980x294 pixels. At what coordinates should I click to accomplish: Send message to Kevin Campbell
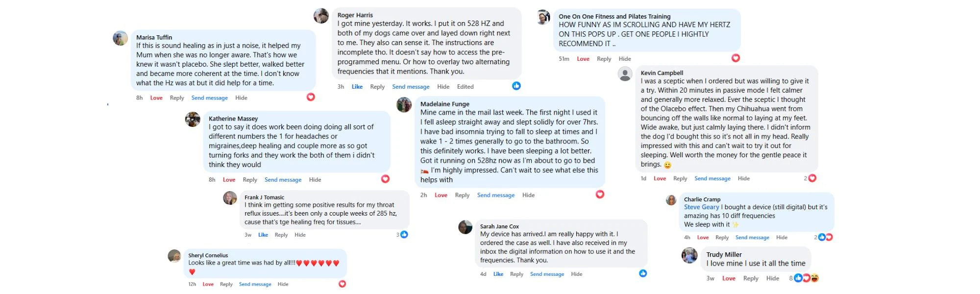coord(712,178)
